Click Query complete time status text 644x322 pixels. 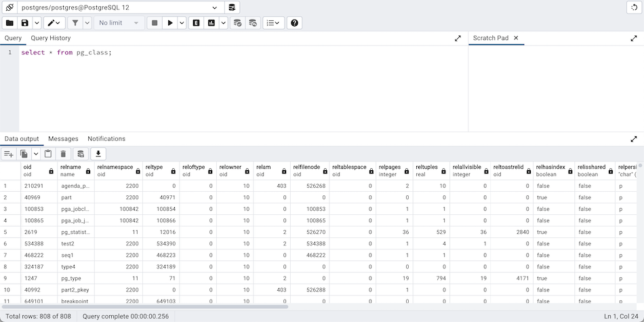tap(125, 317)
